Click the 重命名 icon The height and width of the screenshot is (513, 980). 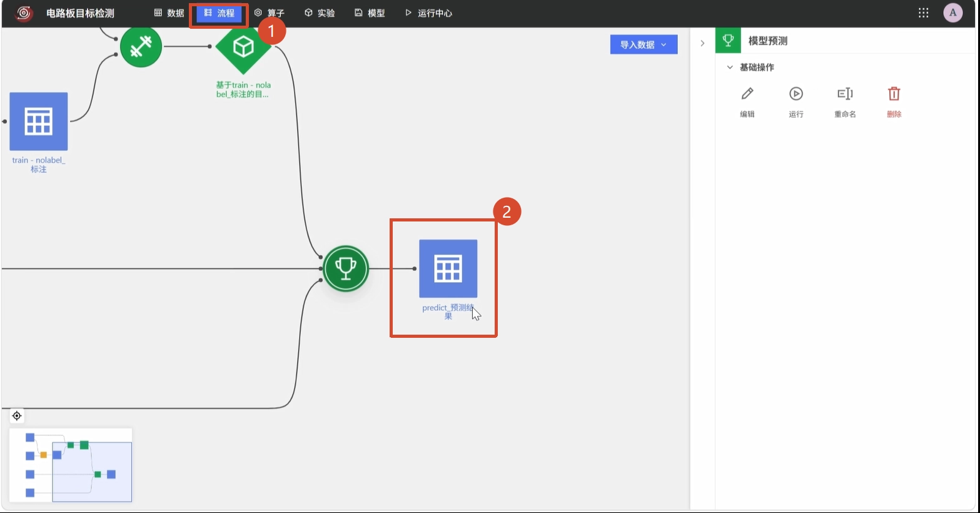pos(845,94)
